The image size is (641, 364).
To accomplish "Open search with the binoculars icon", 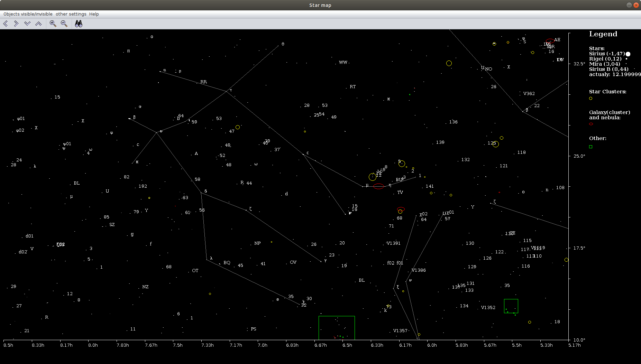I will (79, 24).
